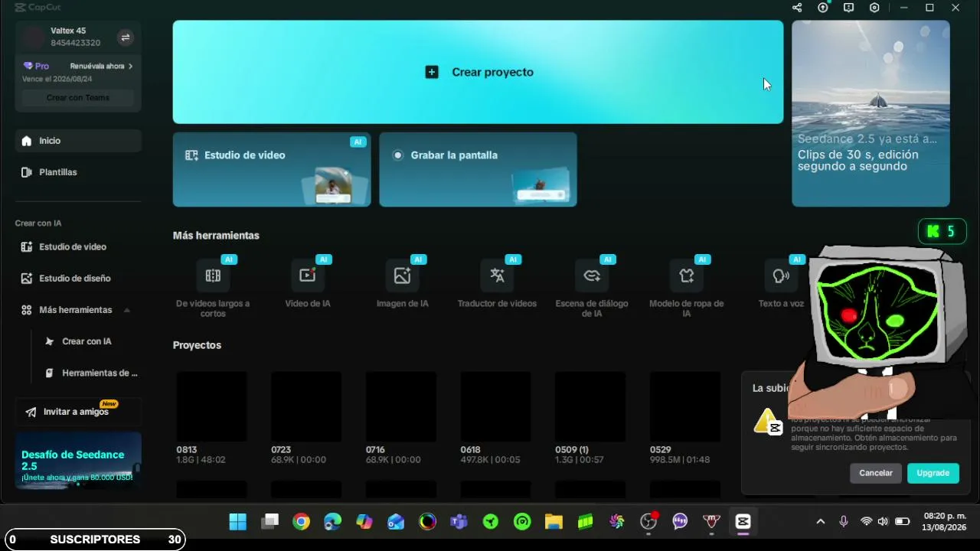Open the project thumbnail named 0716

point(401,406)
